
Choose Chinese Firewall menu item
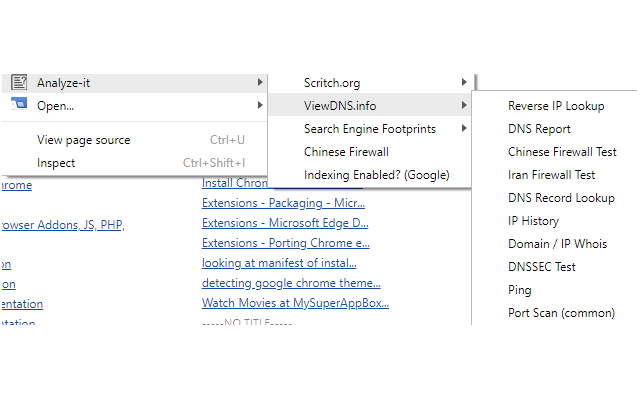(370, 152)
